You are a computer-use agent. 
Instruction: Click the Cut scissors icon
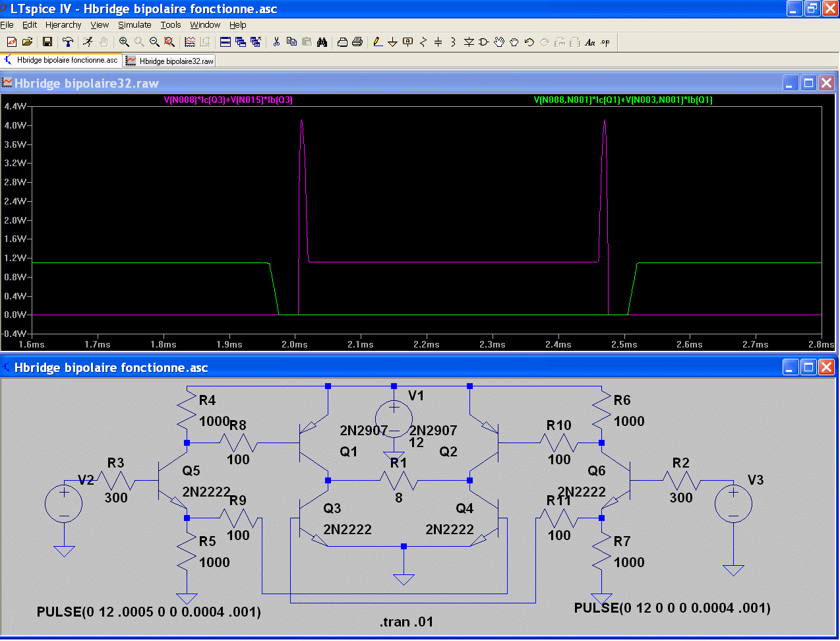(276, 42)
